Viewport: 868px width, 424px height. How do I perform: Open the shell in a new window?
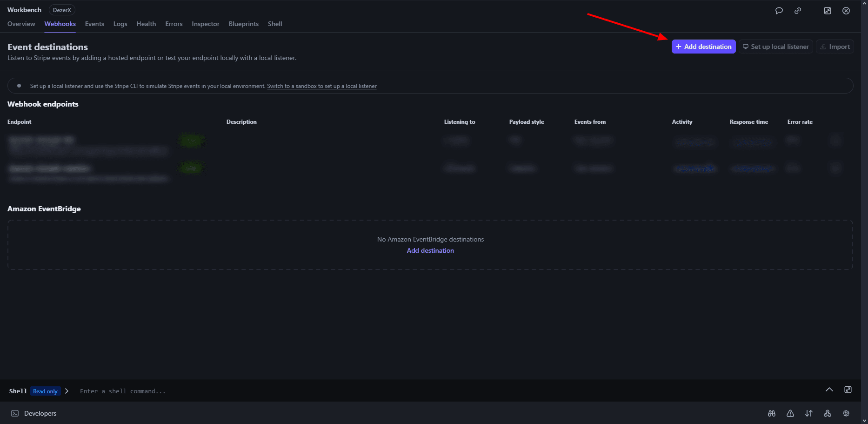[x=848, y=390]
